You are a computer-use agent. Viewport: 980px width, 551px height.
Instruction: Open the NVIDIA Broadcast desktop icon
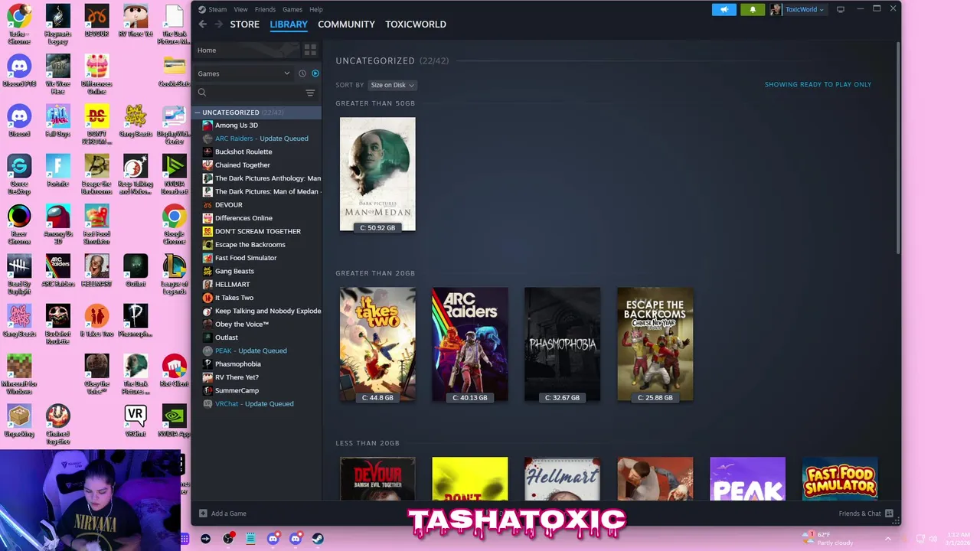174,174
